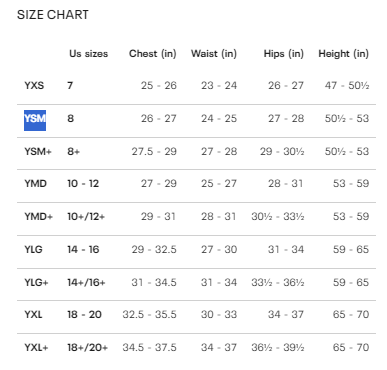Image resolution: width=387 pixels, height=370 pixels.
Task: Click the YLG+ size label
Action: [36, 283]
